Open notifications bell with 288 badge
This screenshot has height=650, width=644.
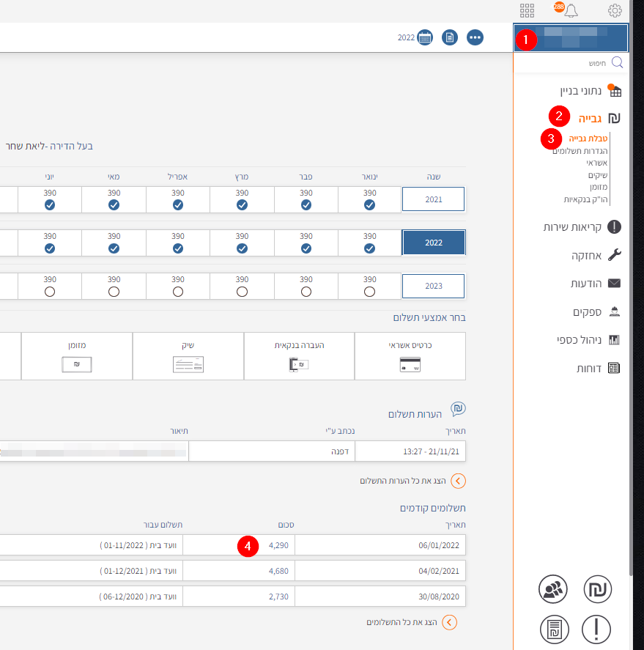point(570,10)
